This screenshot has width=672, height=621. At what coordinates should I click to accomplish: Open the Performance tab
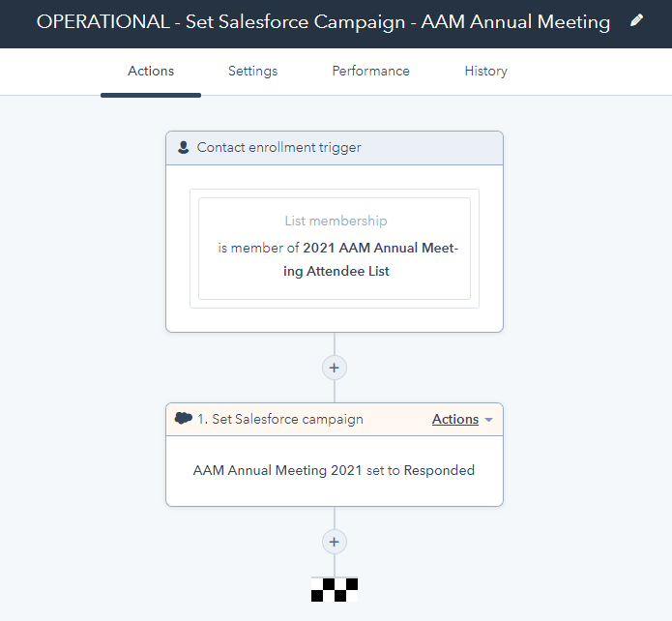pyautogui.click(x=370, y=71)
